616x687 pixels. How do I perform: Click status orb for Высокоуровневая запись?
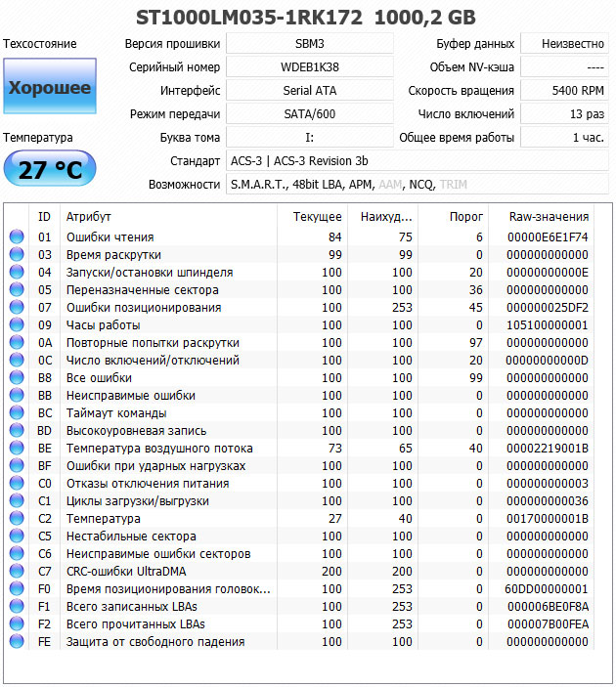(17, 430)
